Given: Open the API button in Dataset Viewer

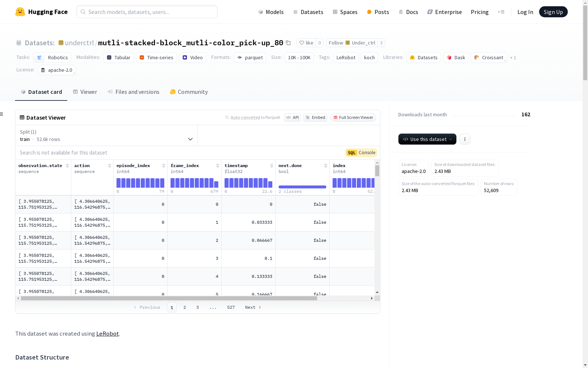Looking at the screenshot, I should [x=293, y=117].
